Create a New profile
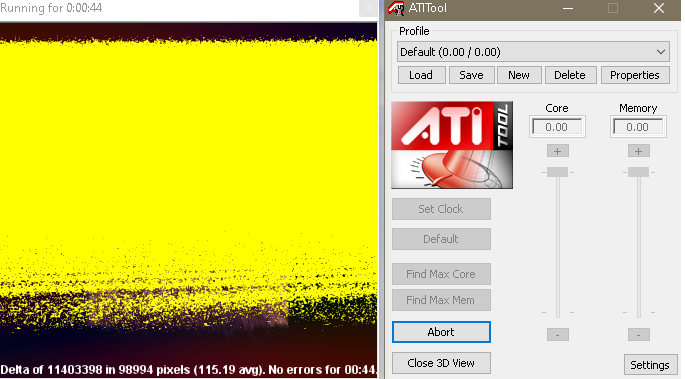The width and height of the screenshot is (685, 379). point(519,75)
